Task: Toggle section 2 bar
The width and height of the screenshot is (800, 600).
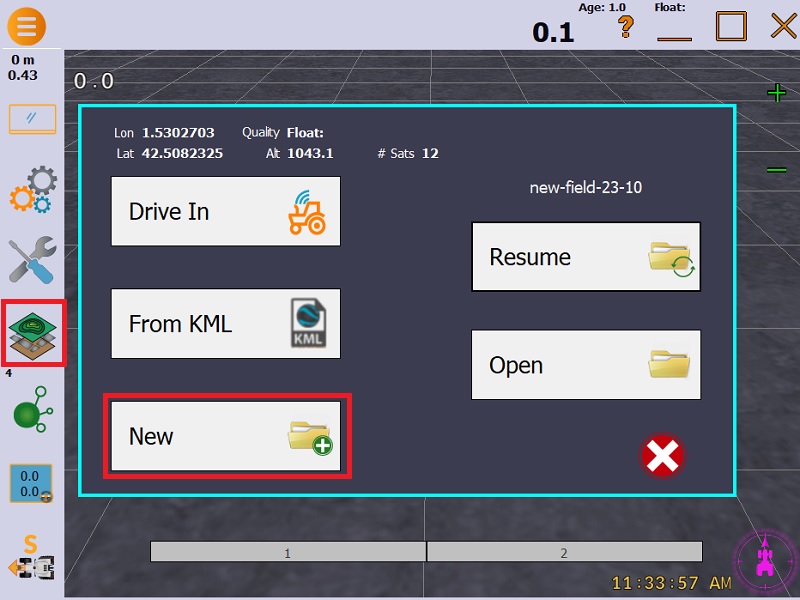Action: (564, 552)
